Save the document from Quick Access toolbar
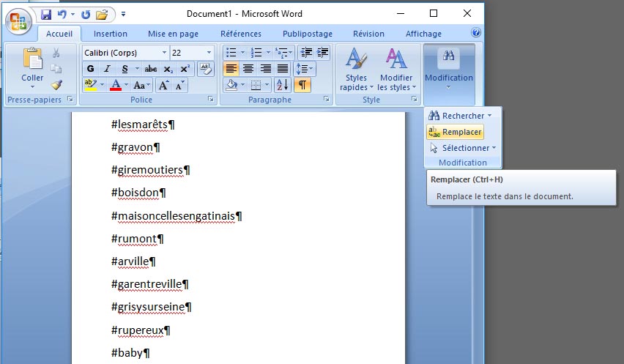Viewport: 624px width, 364px height. point(46,15)
